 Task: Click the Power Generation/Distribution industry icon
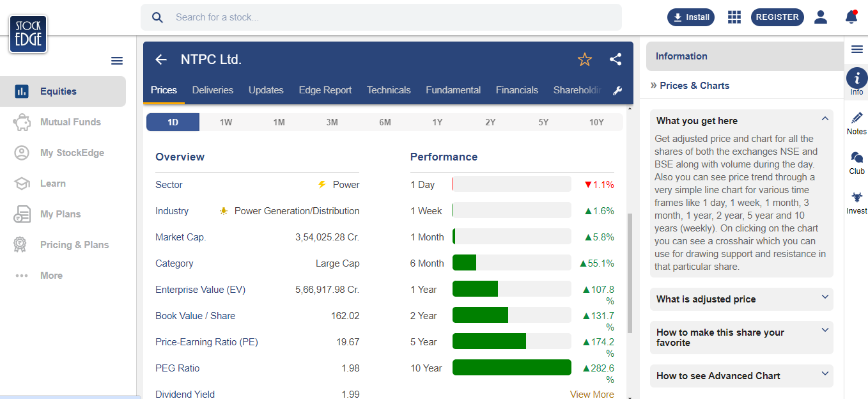point(224,211)
